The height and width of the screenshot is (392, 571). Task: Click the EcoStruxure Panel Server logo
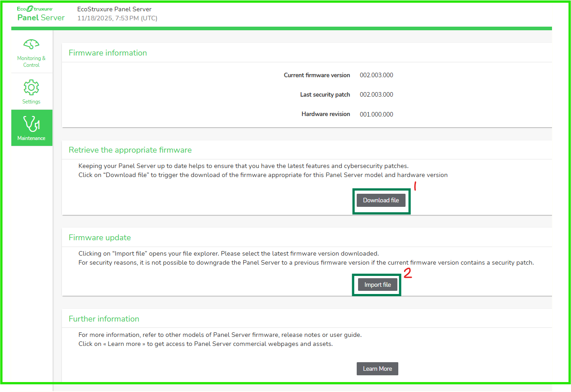pos(41,14)
